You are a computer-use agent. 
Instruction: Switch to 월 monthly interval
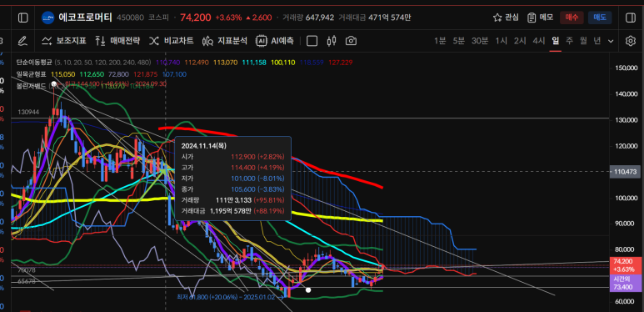(583, 41)
